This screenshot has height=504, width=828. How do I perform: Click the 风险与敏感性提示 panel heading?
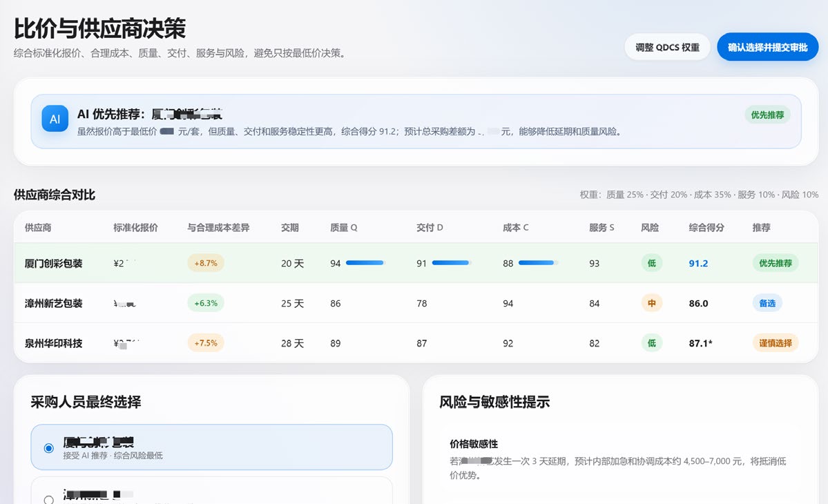point(494,402)
